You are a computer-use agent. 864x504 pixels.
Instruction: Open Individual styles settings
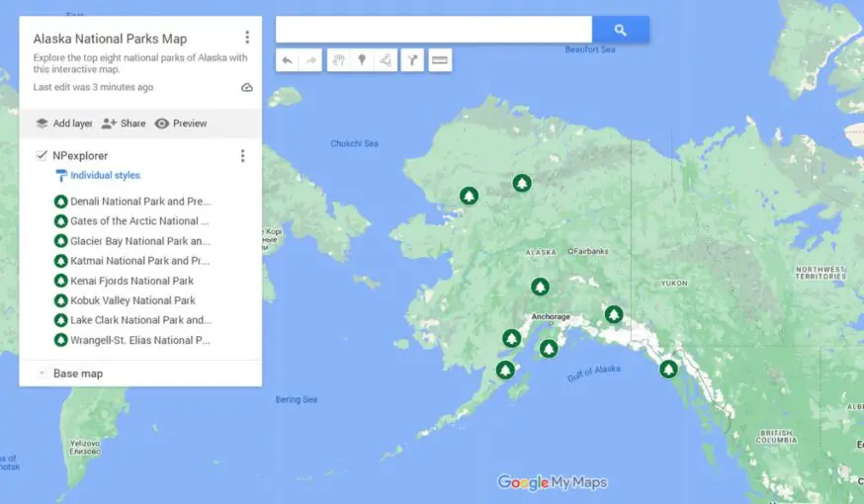click(104, 176)
